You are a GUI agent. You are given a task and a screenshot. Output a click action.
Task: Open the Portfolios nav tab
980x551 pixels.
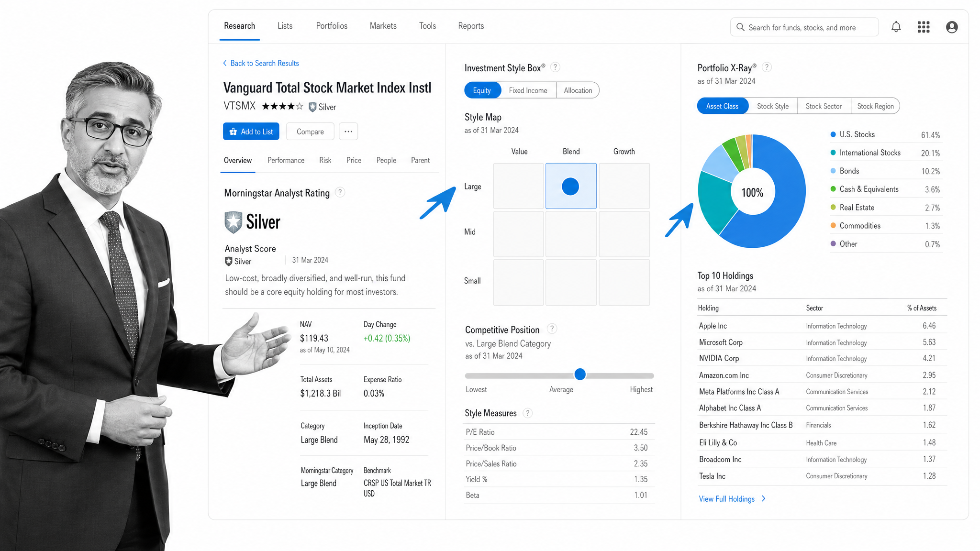tap(332, 26)
